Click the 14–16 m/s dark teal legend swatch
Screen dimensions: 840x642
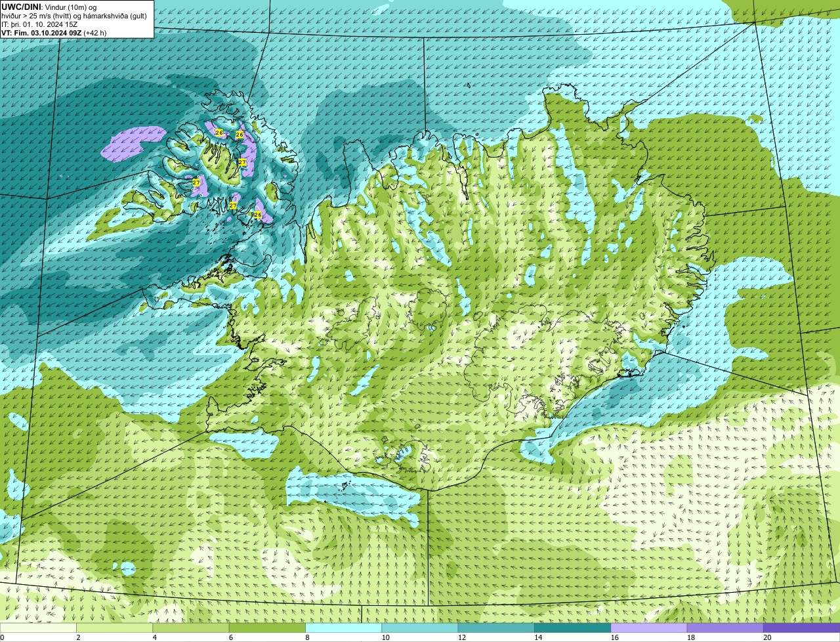572,628
